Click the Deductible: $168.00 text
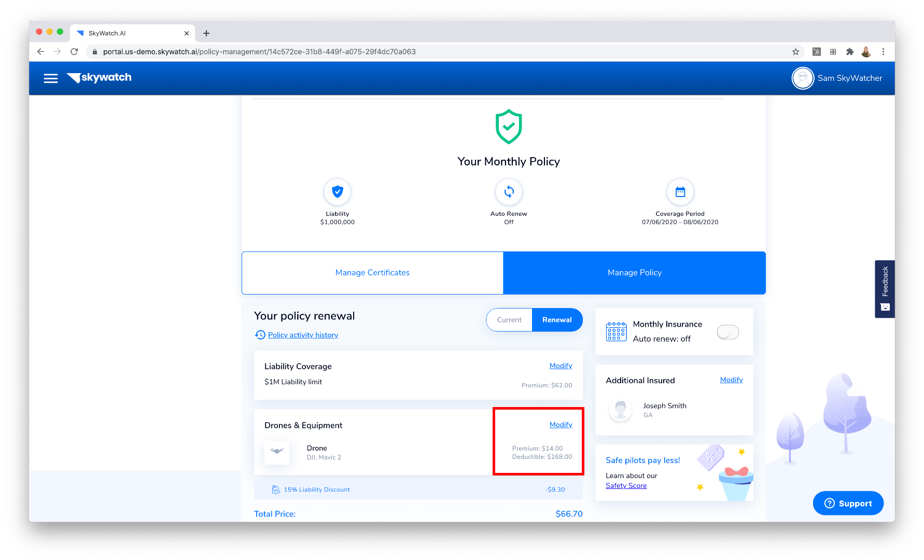The width and height of the screenshot is (924, 560). click(542, 457)
